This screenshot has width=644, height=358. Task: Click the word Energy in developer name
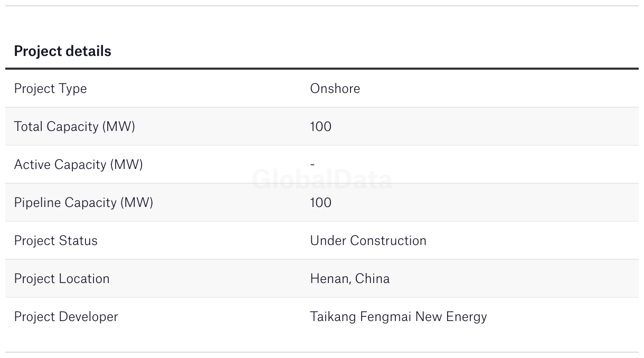click(467, 317)
